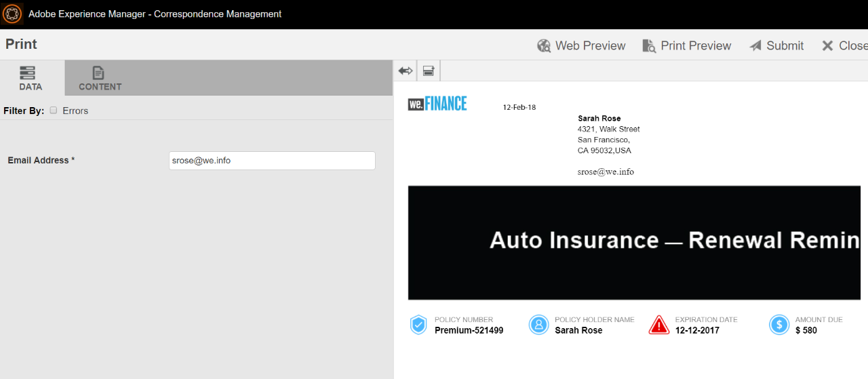Switch to the DATA tab

coord(31,78)
